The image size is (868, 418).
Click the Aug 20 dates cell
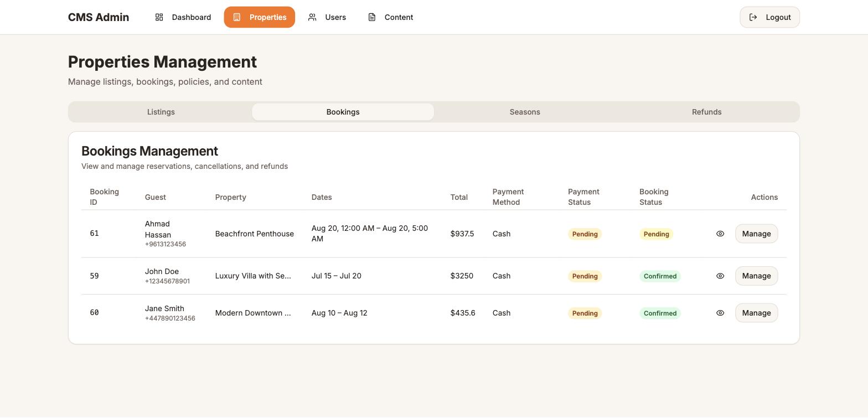click(x=370, y=234)
